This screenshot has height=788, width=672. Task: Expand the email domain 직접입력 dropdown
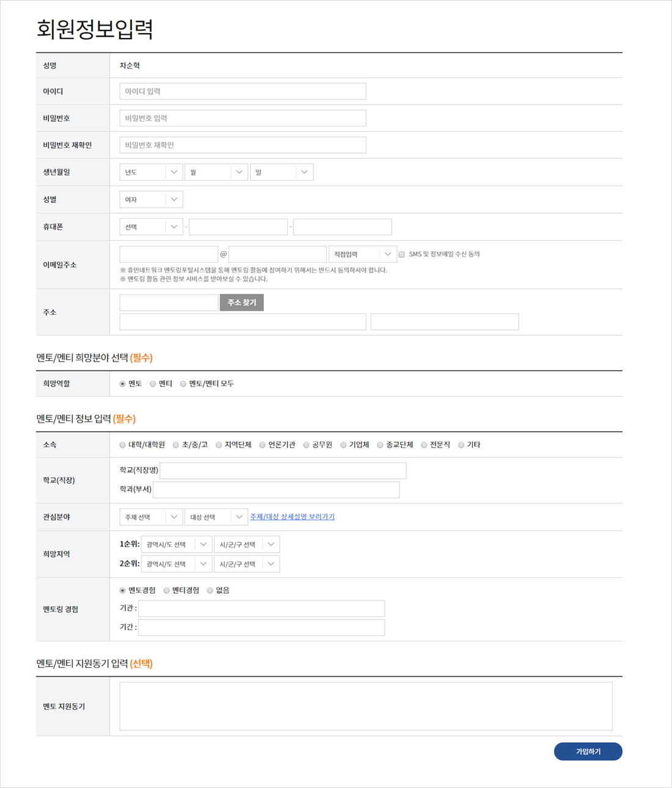[362, 254]
